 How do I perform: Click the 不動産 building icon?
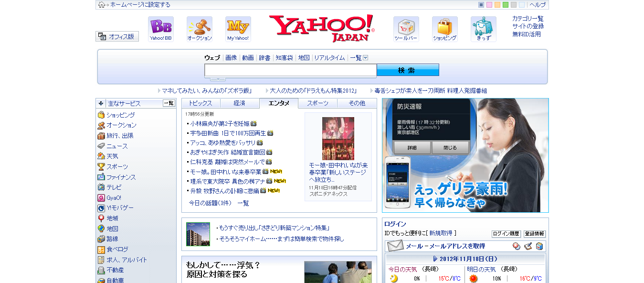101,270
